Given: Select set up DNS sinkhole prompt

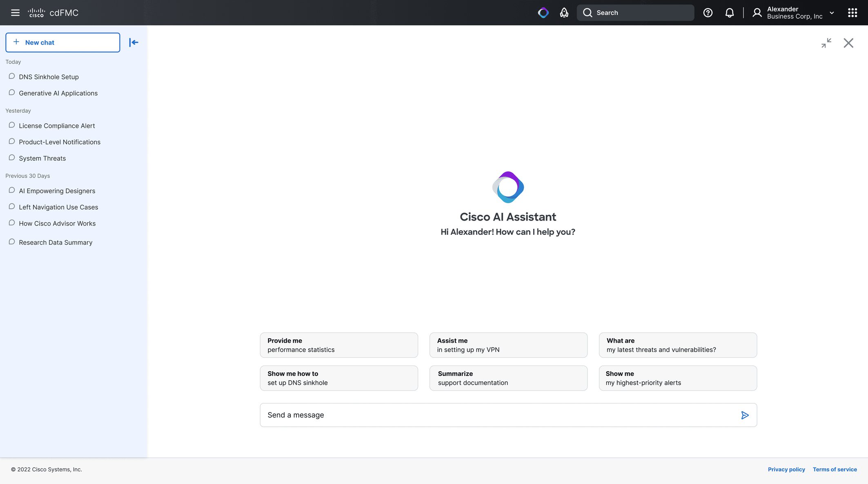Looking at the screenshot, I should click(339, 378).
